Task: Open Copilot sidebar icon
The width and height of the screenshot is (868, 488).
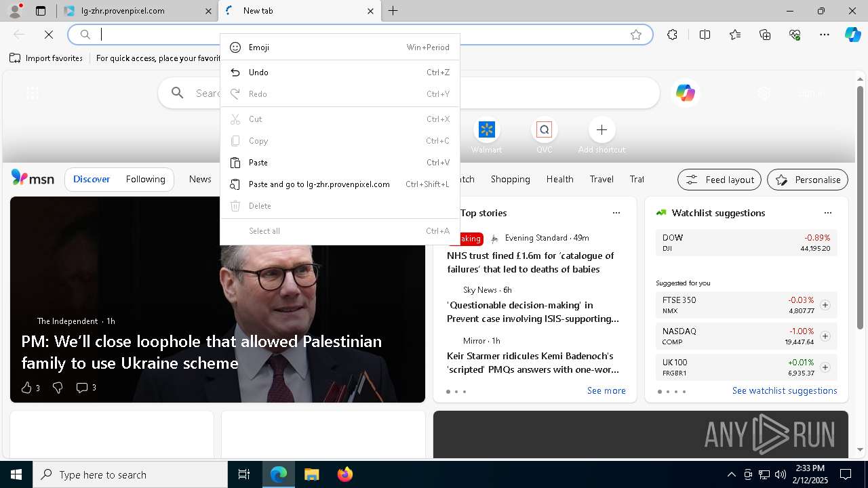Action: point(852,35)
